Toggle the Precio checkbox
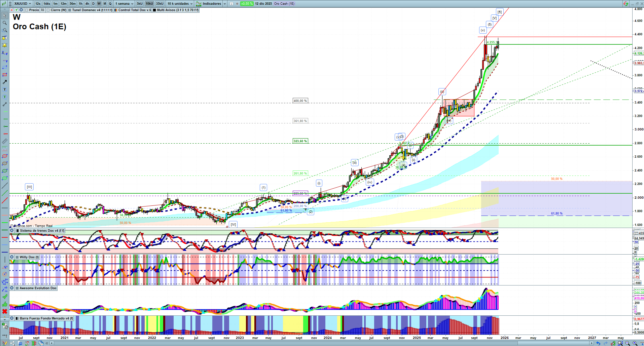Image resolution: width=644 pixels, height=346 pixels. point(27,10)
